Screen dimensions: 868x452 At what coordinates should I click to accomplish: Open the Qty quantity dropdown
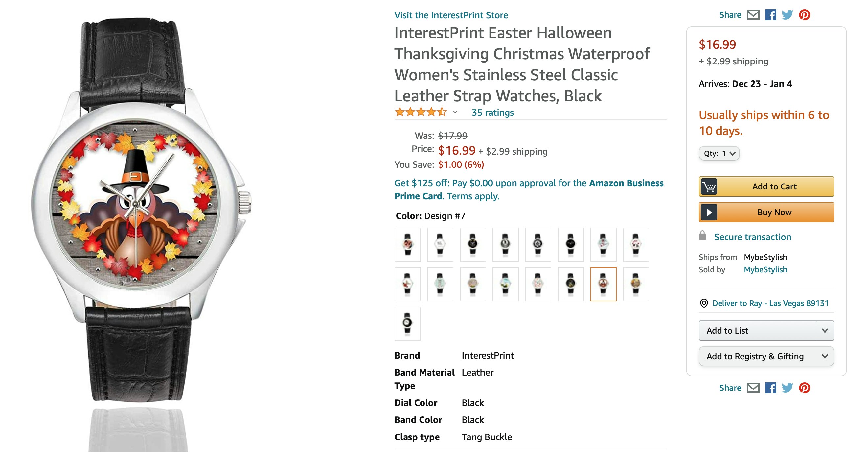pyautogui.click(x=719, y=154)
